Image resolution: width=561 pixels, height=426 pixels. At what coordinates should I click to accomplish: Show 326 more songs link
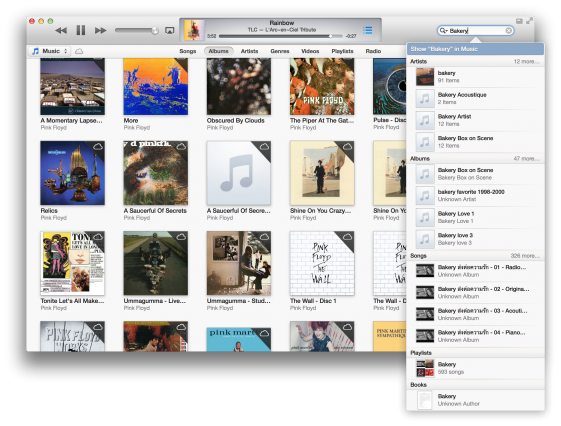click(525, 256)
